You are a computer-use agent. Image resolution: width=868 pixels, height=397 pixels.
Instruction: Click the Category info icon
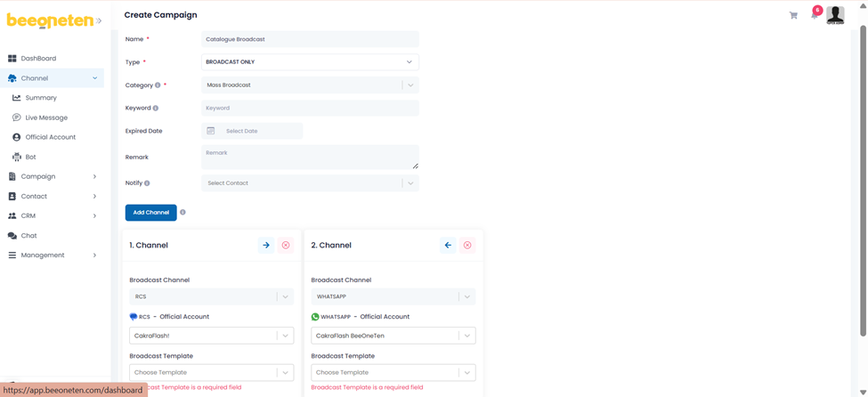(x=158, y=85)
